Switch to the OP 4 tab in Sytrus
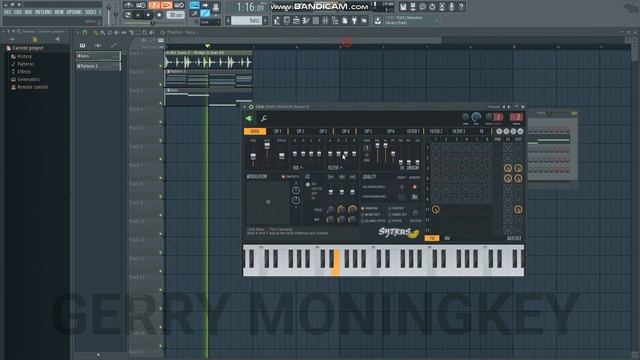 (x=346, y=131)
